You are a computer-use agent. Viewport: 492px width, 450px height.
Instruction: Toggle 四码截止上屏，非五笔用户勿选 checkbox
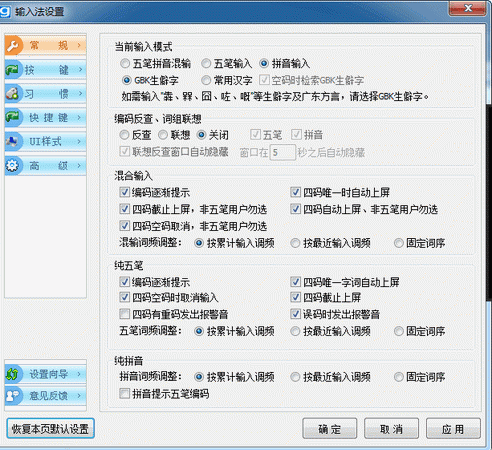pyautogui.click(x=193, y=209)
